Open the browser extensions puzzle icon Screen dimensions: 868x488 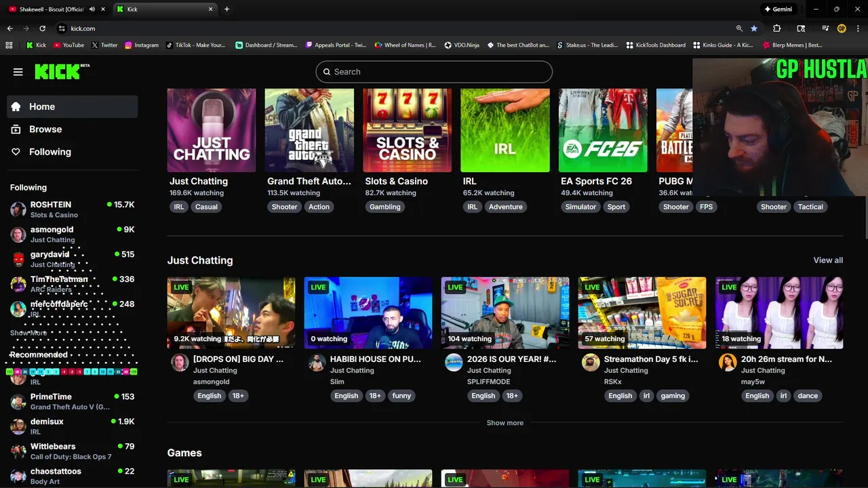pos(777,28)
